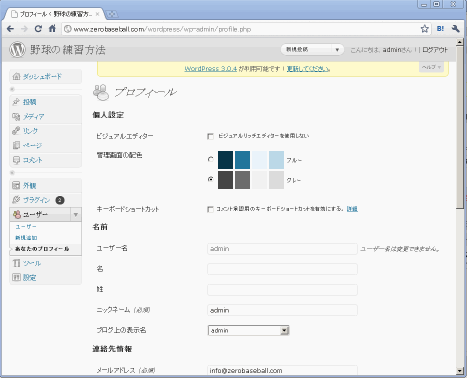Collapse sidebar with upper separator arrow

pos(12,89)
